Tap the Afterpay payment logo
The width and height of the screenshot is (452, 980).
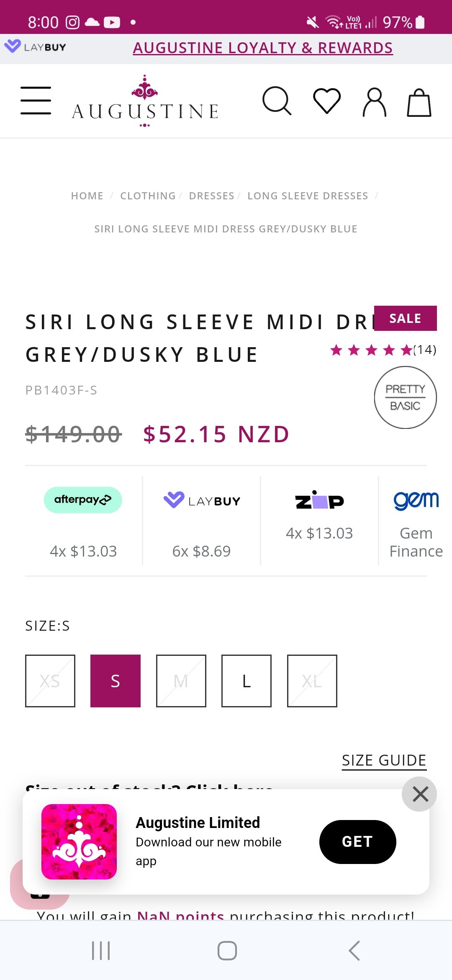click(83, 500)
